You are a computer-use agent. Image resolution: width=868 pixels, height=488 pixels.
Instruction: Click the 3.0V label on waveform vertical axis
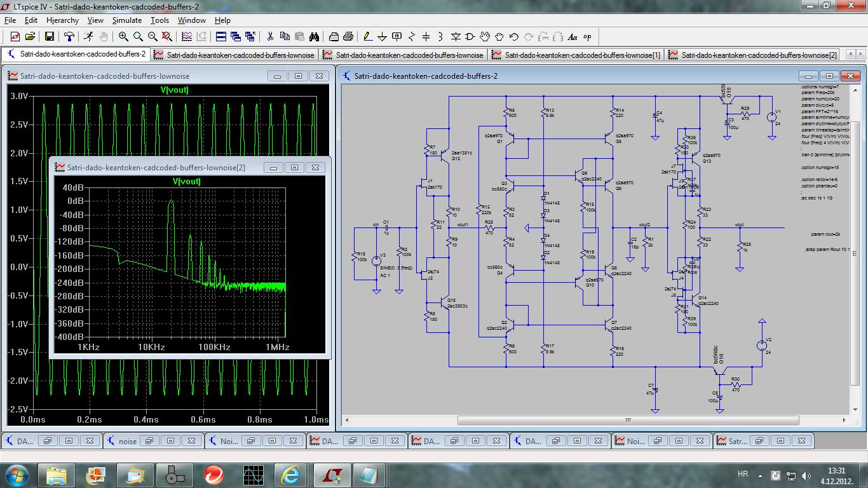[20, 96]
